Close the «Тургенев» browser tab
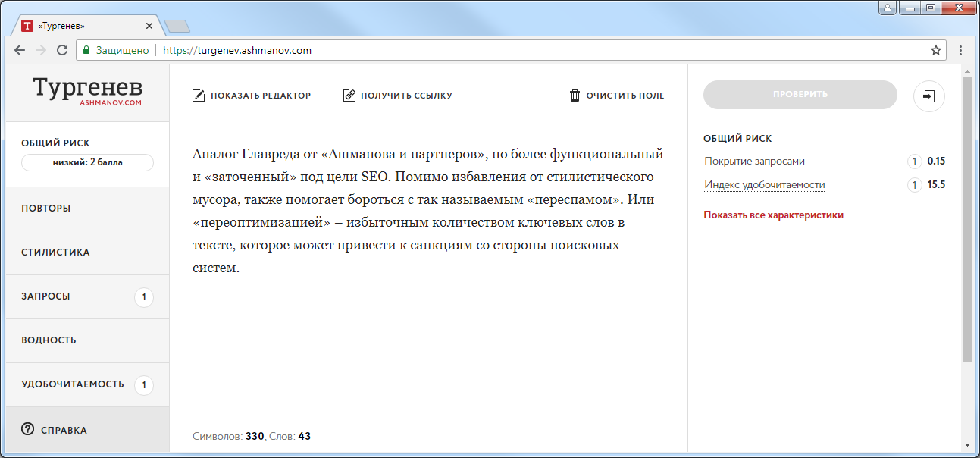 (x=149, y=26)
